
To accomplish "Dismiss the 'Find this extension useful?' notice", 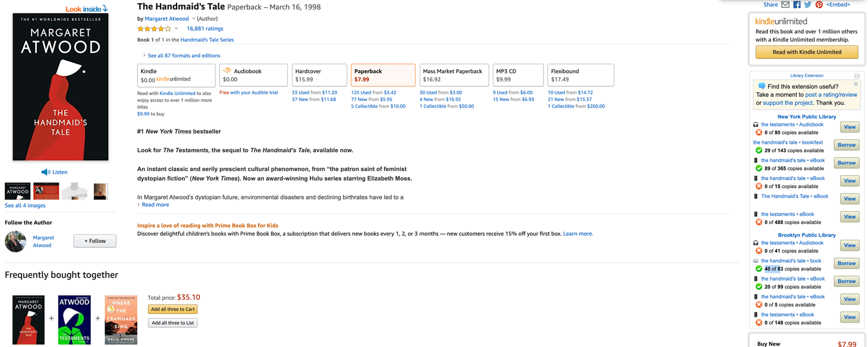I will pos(856,84).
